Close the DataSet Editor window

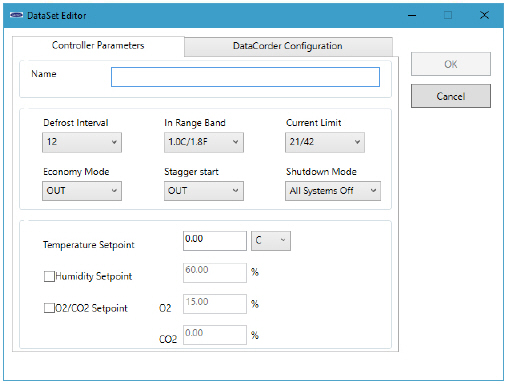tap(484, 15)
